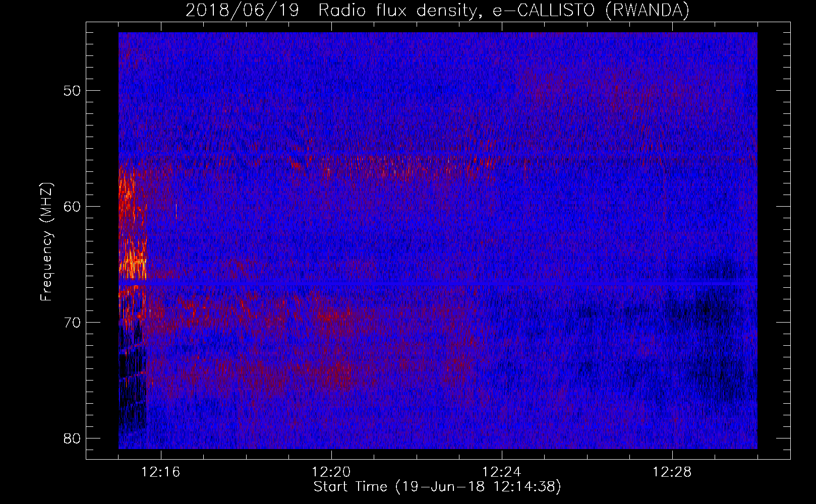
Task: Click the 12:28 time tick label
Action: click(x=672, y=472)
